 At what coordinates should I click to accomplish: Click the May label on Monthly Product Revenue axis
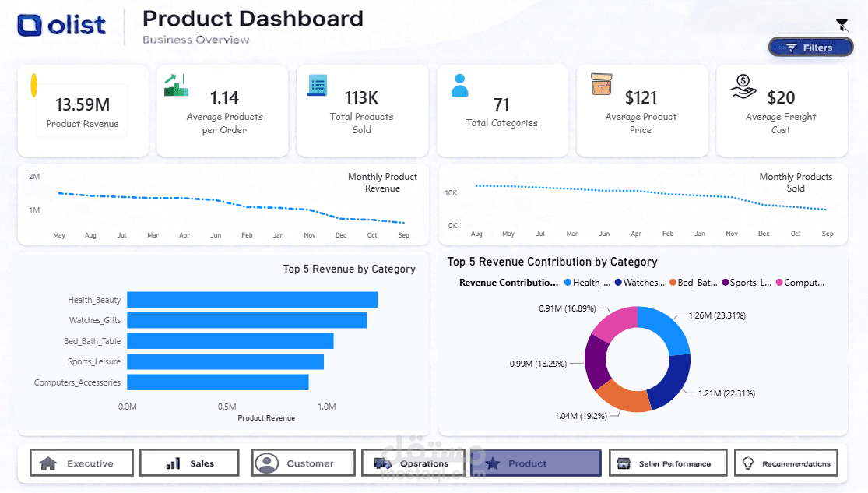[59, 235]
